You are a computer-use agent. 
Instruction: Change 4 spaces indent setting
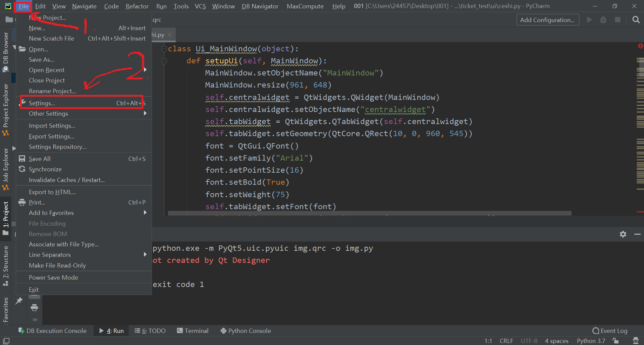556,341
